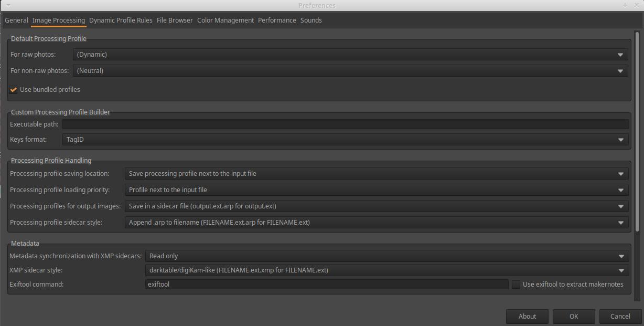644x326 pixels.
Task: Open the window menu arrow in title bar
Action: [8, 5]
